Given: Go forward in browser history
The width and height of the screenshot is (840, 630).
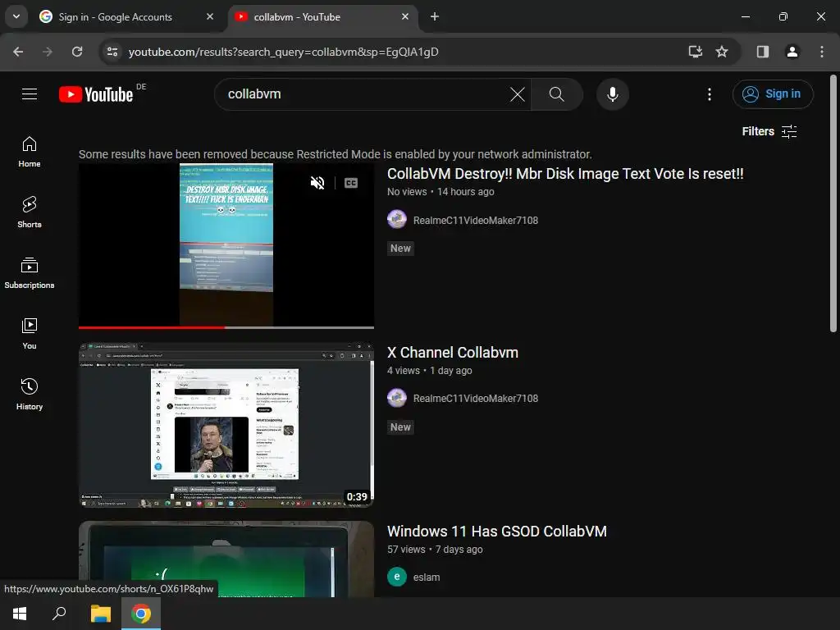Looking at the screenshot, I should click(48, 52).
